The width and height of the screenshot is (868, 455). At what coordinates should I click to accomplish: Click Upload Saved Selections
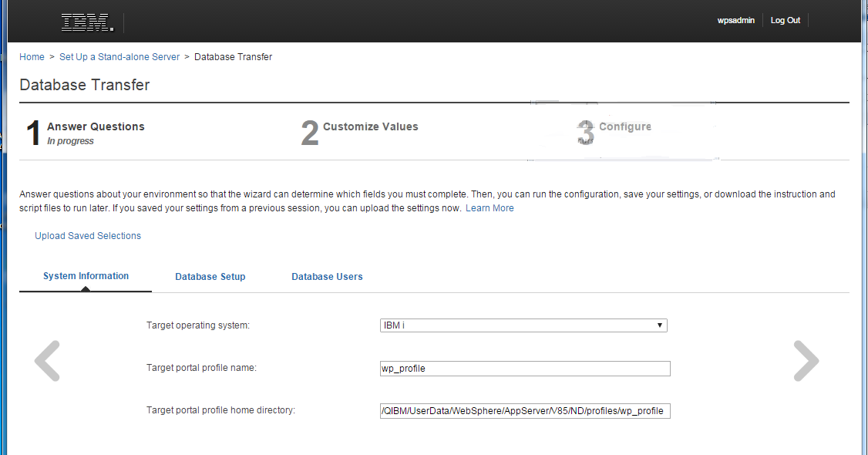tap(88, 236)
